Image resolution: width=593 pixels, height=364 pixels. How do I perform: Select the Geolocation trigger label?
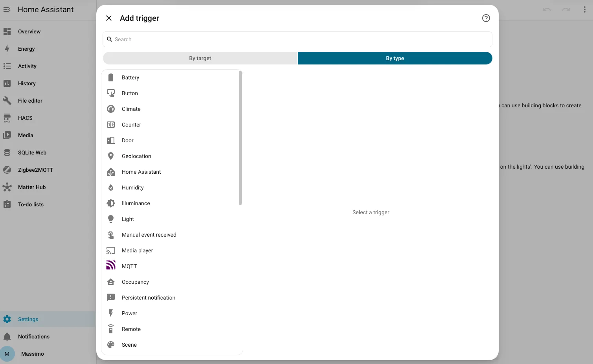coord(136,156)
